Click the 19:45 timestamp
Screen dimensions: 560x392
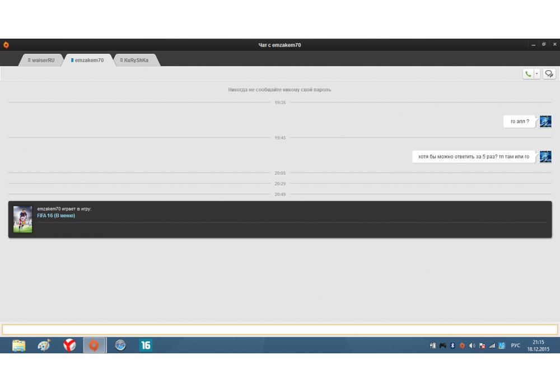[x=280, y=138]
